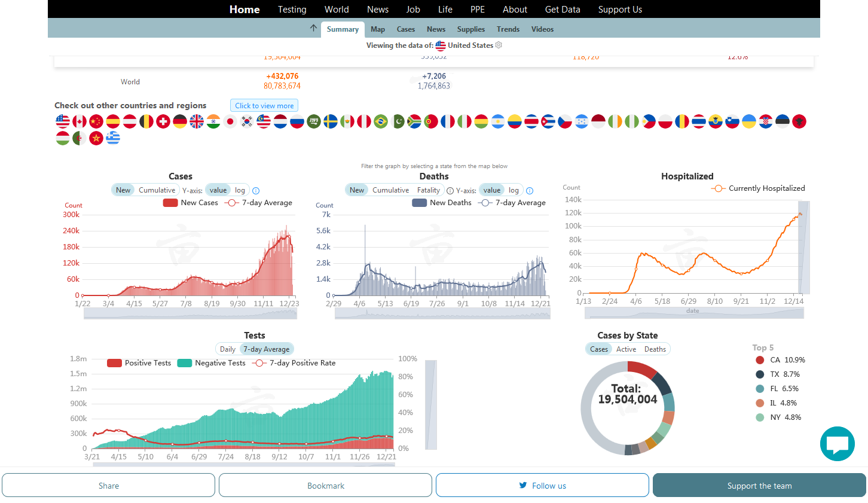Choose the Japan flag icon

(x=230, y=121)
